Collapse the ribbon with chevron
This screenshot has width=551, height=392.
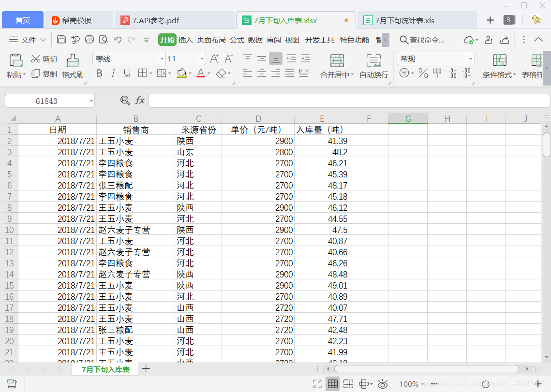coord(538,40)
